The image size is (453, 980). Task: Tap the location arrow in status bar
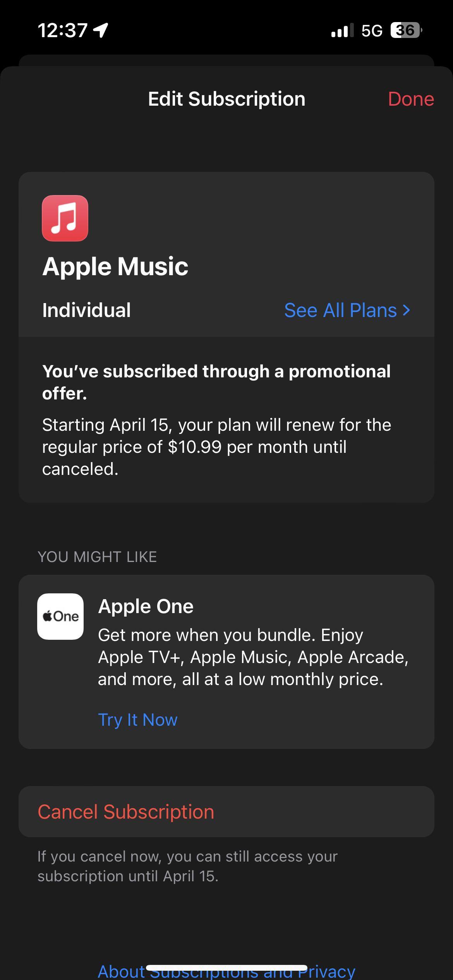(101, 30)
